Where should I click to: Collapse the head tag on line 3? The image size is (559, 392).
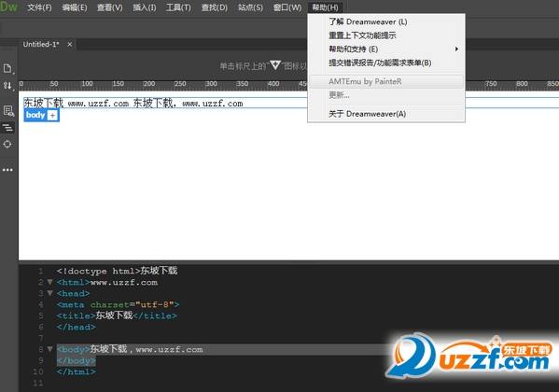coord(49,293)
